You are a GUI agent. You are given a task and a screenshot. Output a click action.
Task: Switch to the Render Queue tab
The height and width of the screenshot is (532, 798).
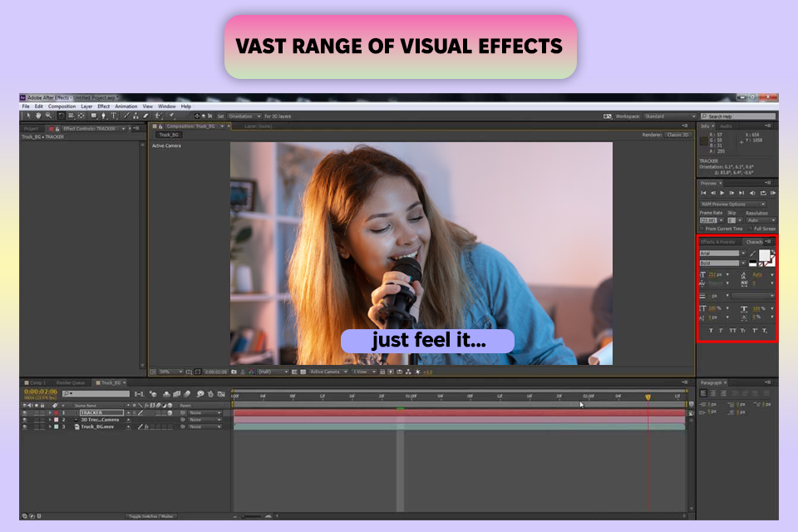pyautogui.click(x=70, y=382)
